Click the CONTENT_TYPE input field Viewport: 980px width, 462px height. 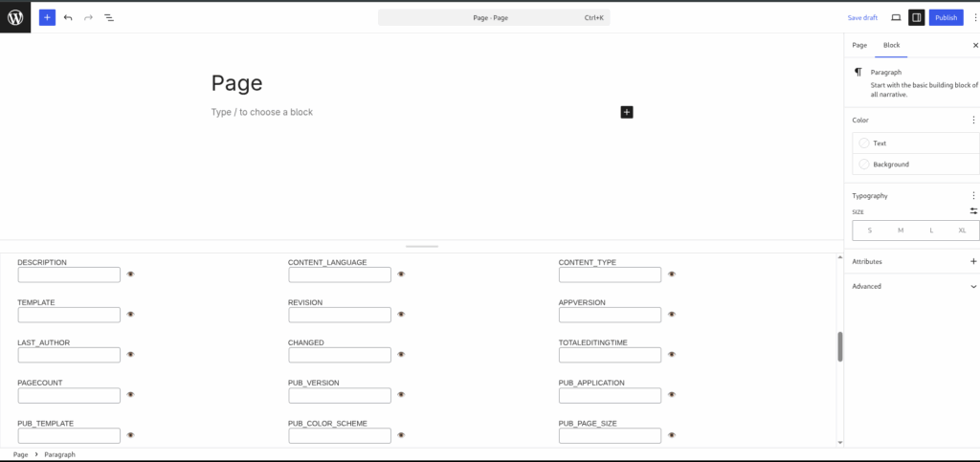[x=610, y=275]
